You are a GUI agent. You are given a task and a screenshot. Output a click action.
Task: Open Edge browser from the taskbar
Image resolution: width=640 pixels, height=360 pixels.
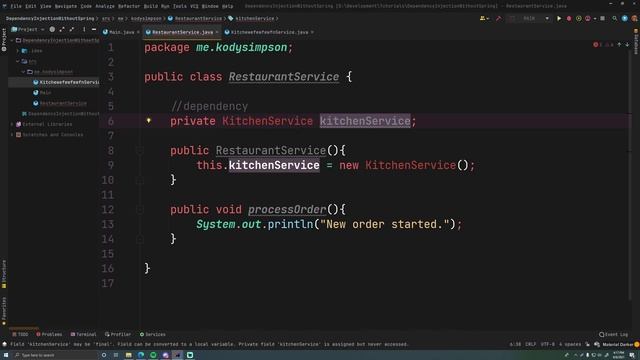[x=141, y=355]
